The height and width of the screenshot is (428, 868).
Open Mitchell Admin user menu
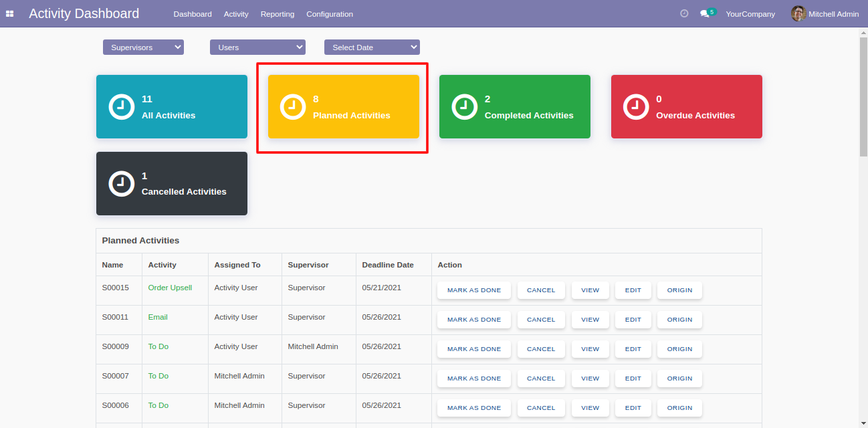tap(825, 14)
